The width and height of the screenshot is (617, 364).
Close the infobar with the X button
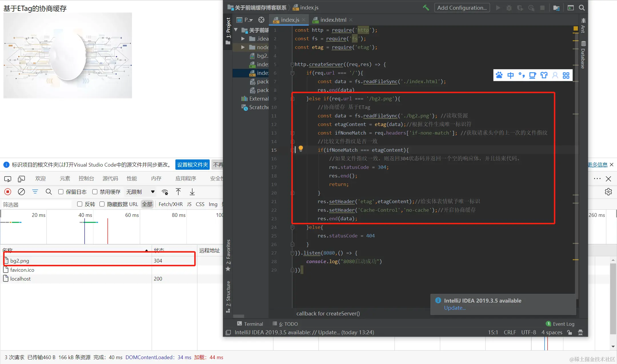612,165
